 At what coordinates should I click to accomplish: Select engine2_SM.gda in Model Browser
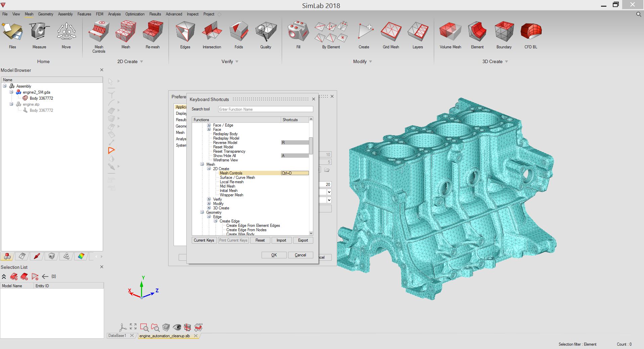37,92
